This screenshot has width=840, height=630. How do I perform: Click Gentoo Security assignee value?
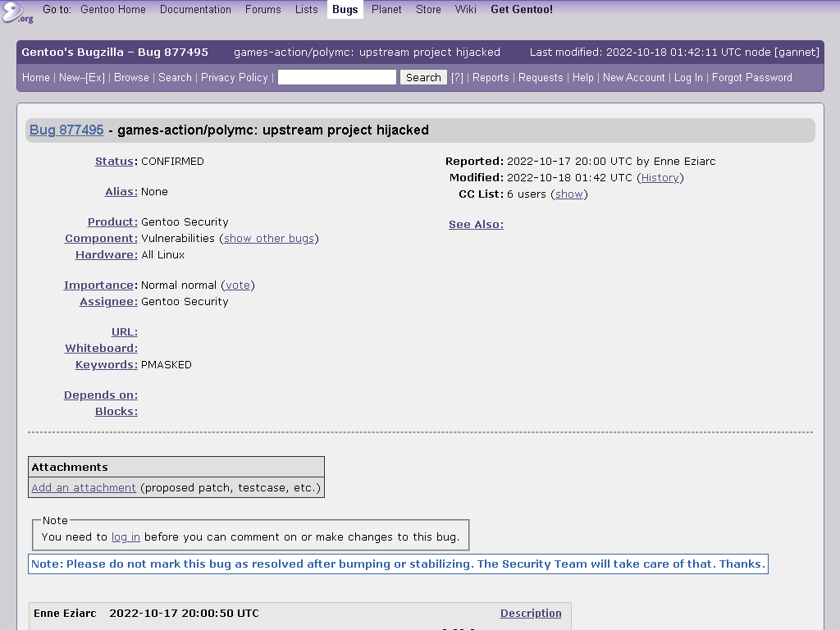185,302
